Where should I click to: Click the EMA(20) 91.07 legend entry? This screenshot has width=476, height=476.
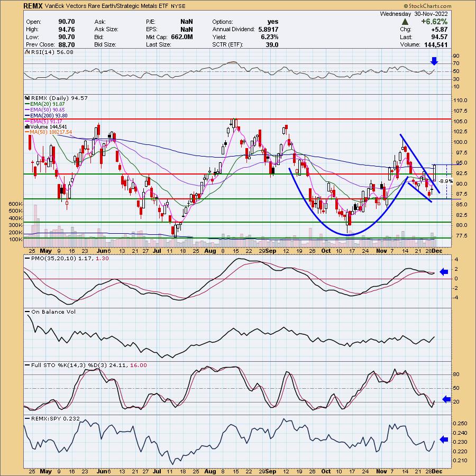pyautogui.click(x=48, y=104)
